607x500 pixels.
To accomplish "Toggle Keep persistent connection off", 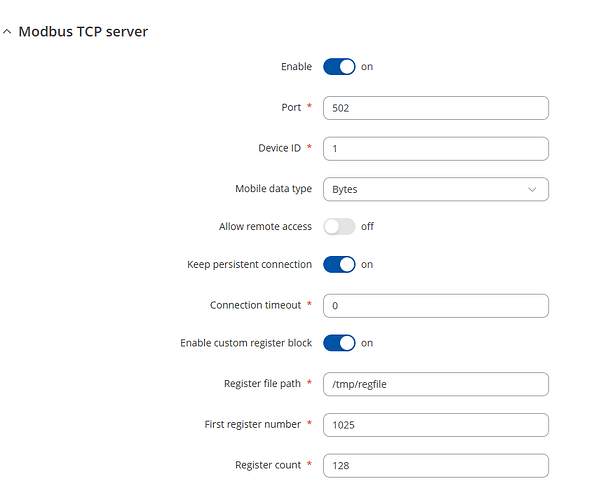I will [x=339, y=265].
